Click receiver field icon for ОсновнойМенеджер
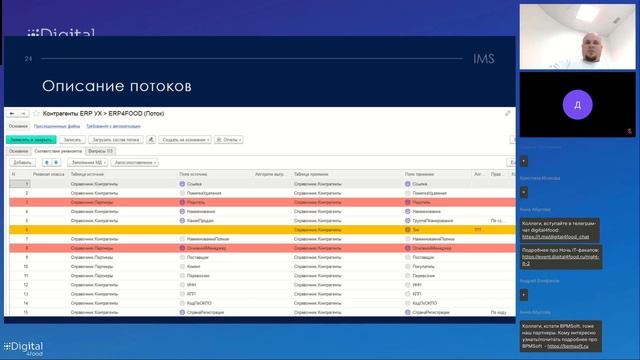Image resolution: width=640 pixels, height=360 pixels. tap(407, 248)
